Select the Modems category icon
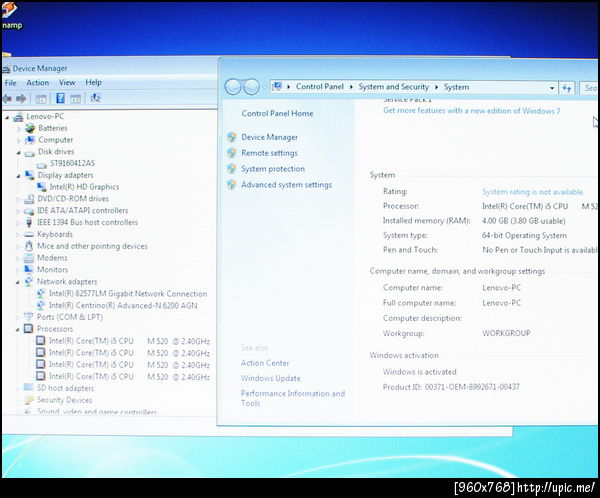The height and width of the screenshot is (498, 600). coord(29,258)
